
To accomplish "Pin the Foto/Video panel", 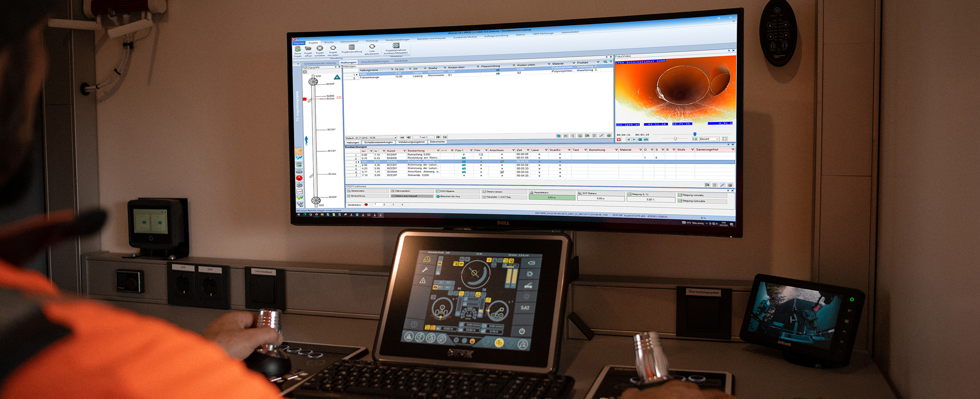I will (729, 51).
